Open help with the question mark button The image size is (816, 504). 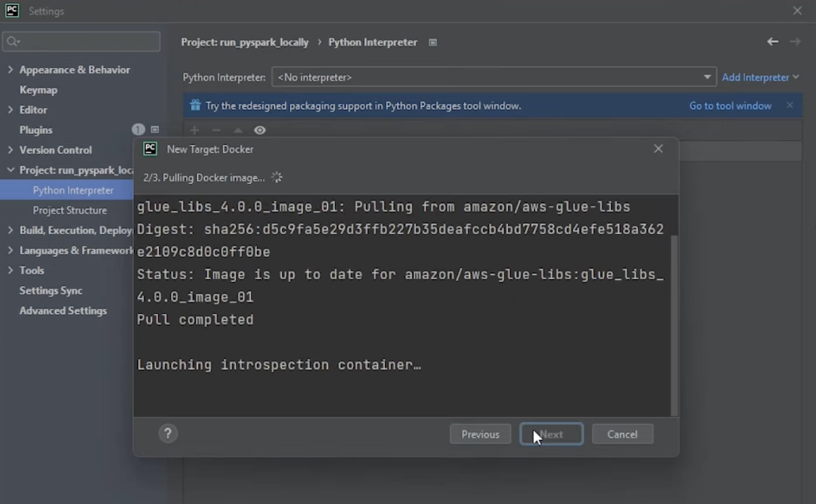[168, 433]
